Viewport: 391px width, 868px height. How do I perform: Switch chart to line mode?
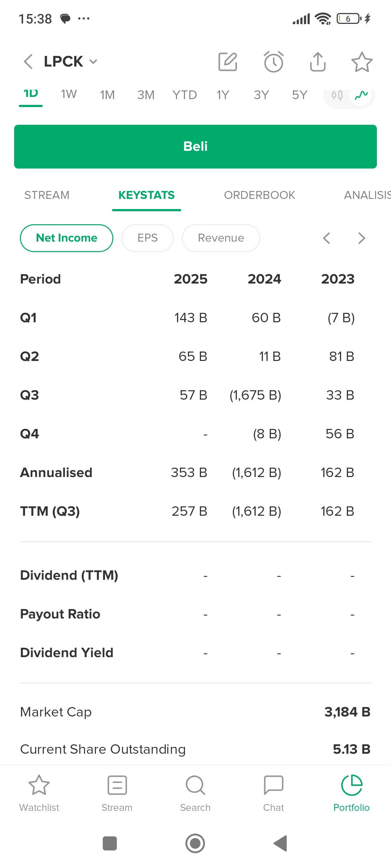pos(361,95)
